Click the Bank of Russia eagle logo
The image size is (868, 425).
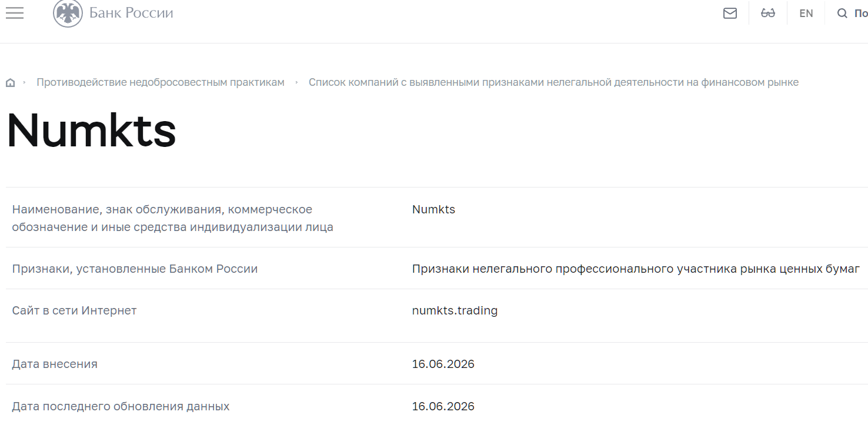click(x=68, y=13)
